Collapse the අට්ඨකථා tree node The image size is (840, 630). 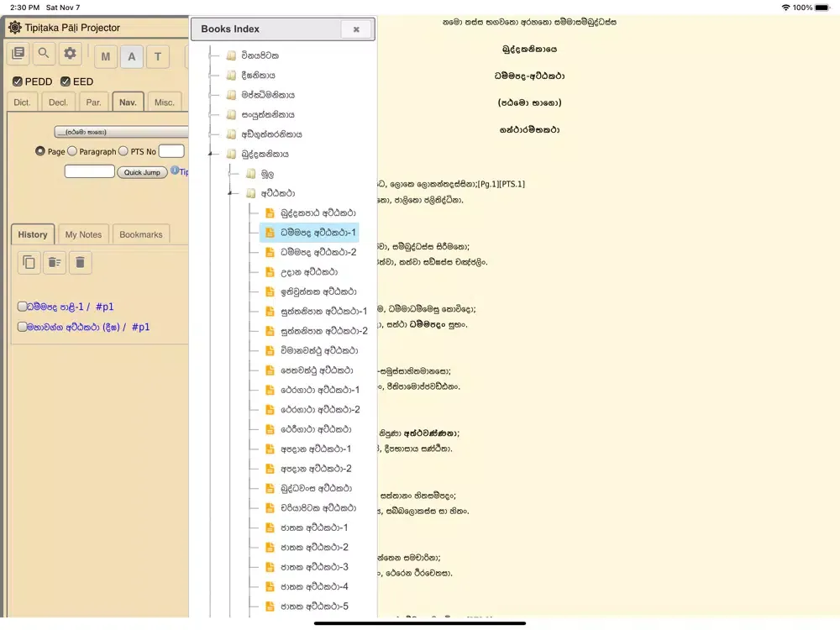pos(230,193)
